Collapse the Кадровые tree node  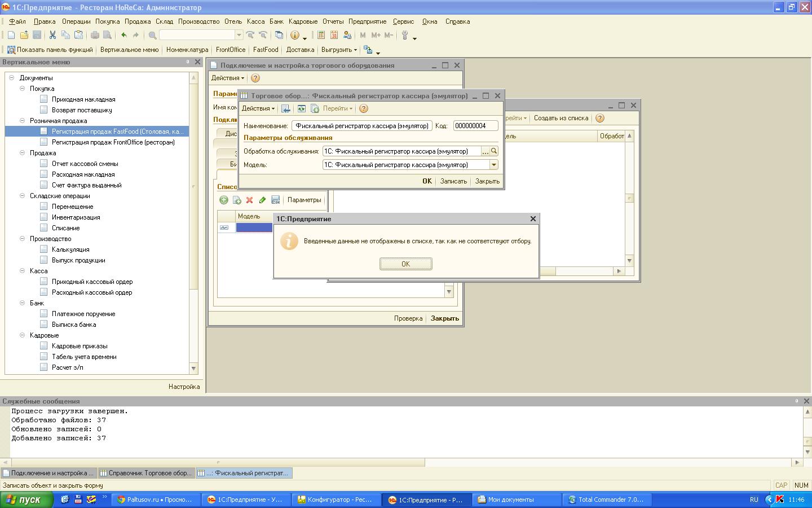(23, 335)
